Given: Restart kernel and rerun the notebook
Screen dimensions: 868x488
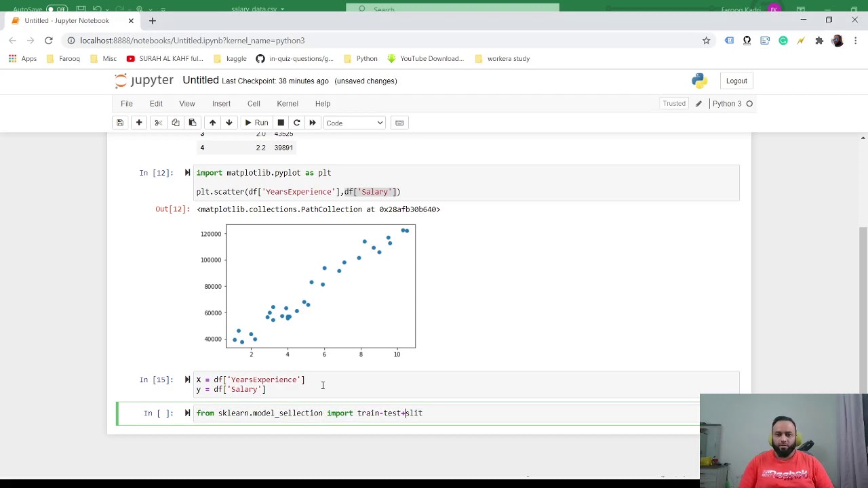Looking at the screenshot, I should point(313,123).
